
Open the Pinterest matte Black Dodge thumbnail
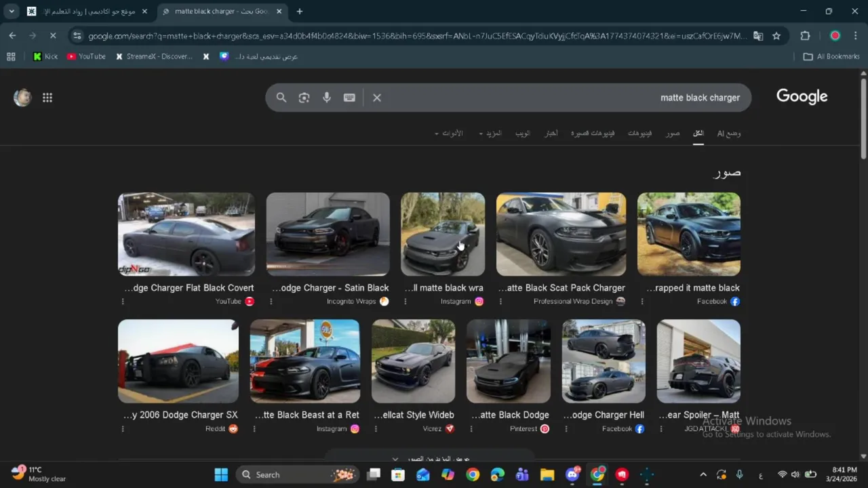pyautogui.click(x=509, y=361)
